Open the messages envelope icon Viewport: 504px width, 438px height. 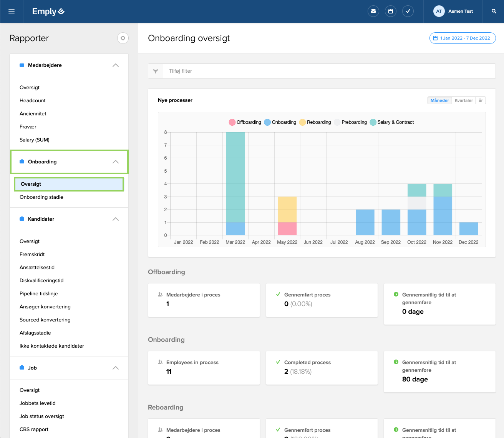[373, 11]
